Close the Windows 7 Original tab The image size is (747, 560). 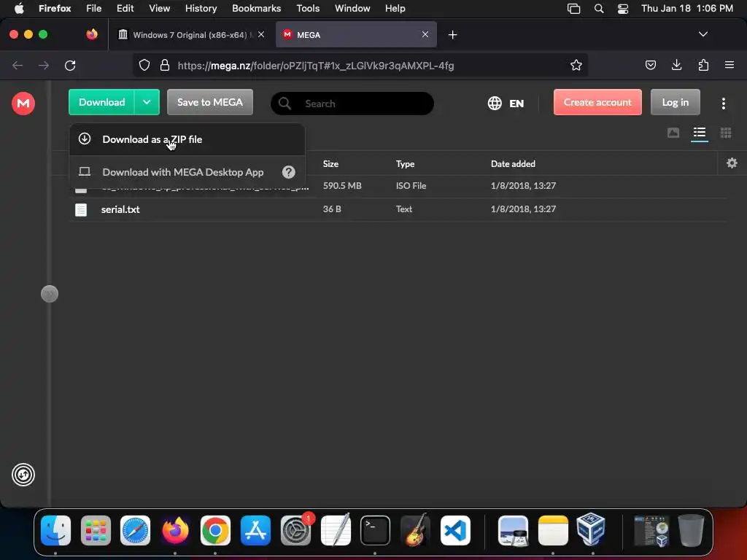[261, 34]
